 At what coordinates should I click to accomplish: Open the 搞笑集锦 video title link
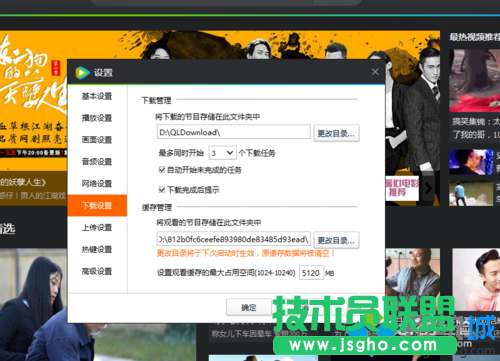[x=476, y=128]
